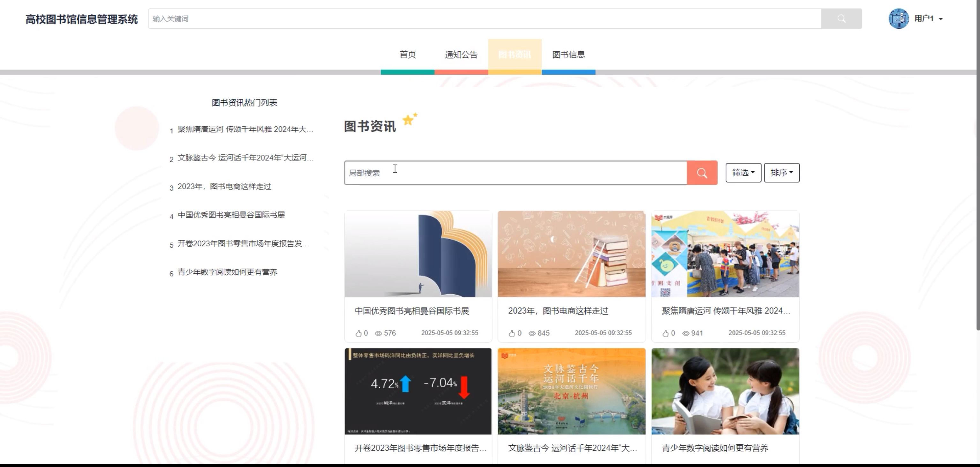Click thumbs-up on 聚焦隋唐运河 card

point(665,334)
